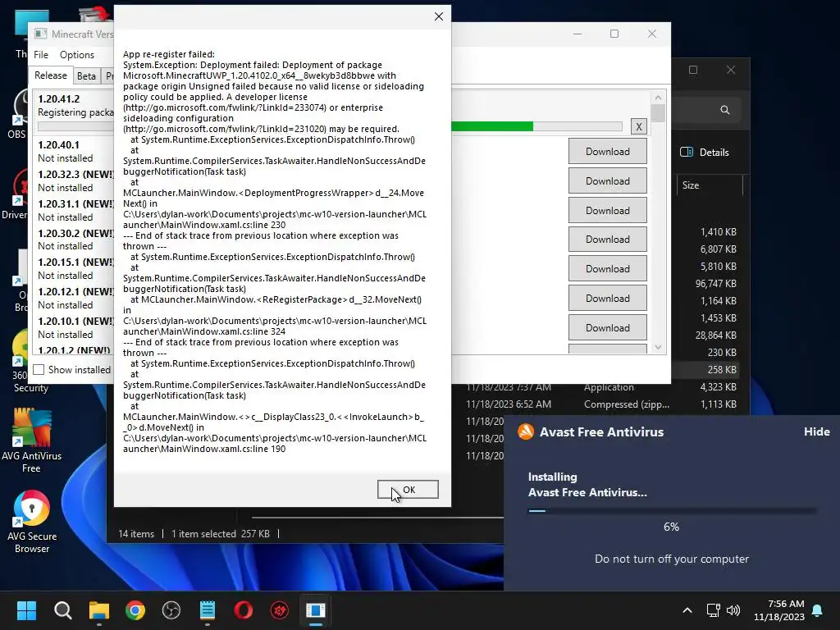Open the clock showing 7:56 AM
The image size is (840, 630).
pyautogui.click(x=779, y=610)
